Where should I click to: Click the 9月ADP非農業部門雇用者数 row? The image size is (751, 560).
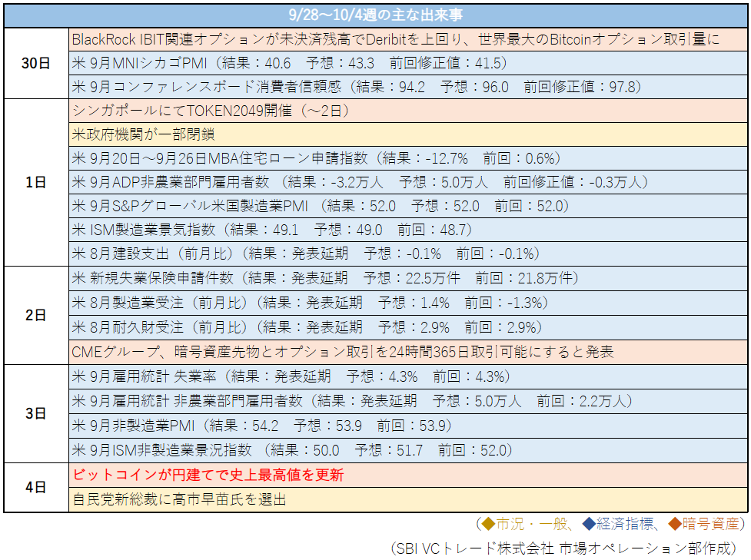tap(408, 182)
